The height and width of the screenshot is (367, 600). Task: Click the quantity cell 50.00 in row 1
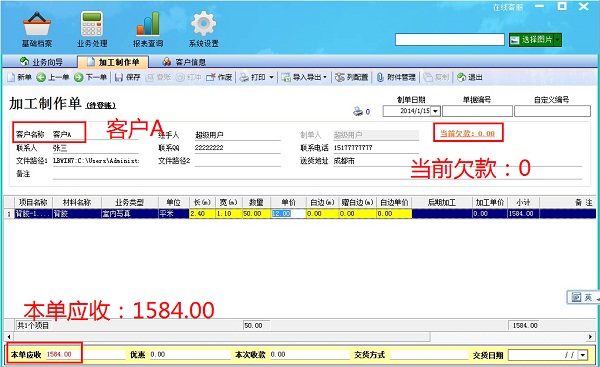[256, 214]
